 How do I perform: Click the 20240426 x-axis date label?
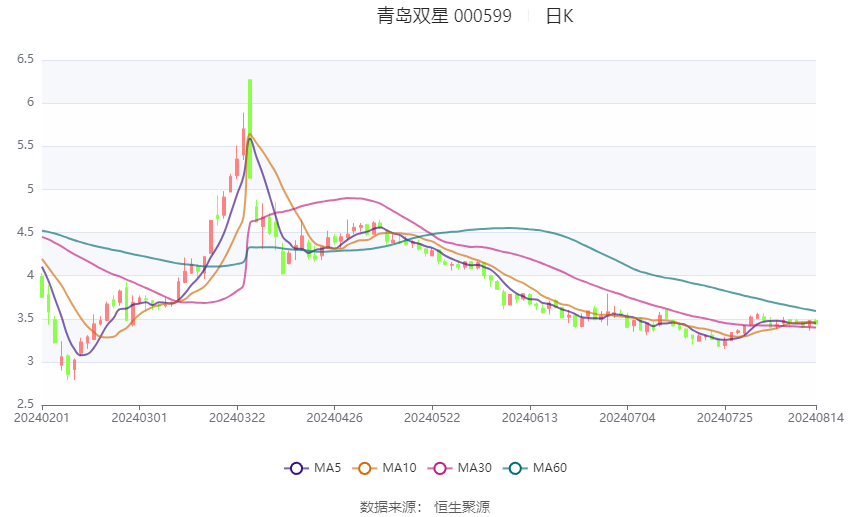[334, 418]
